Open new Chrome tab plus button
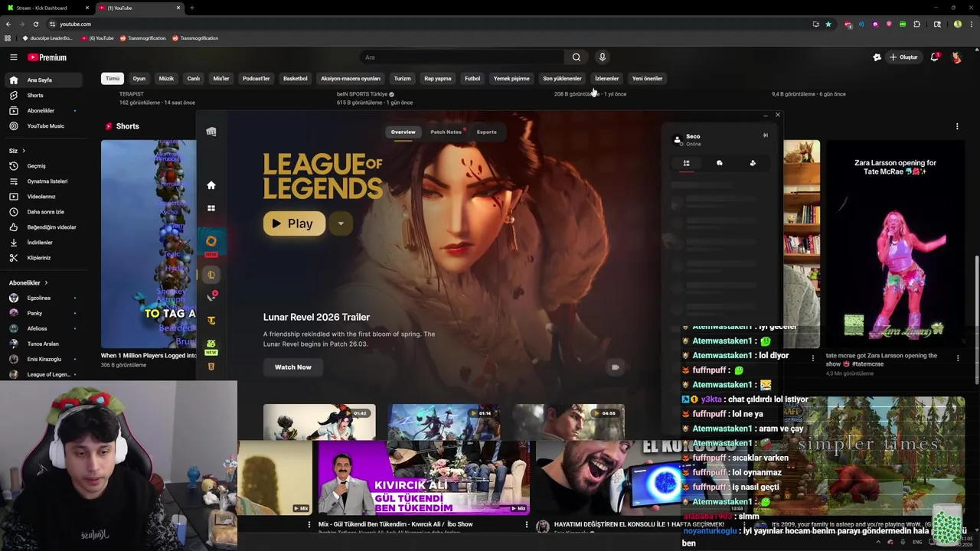 (191, 8)
